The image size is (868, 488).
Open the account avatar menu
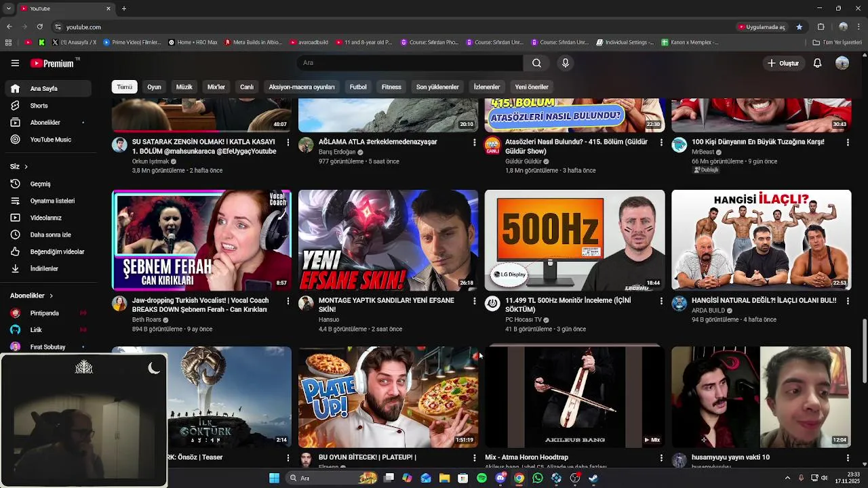pyautogui.click(x=842, y=63)
